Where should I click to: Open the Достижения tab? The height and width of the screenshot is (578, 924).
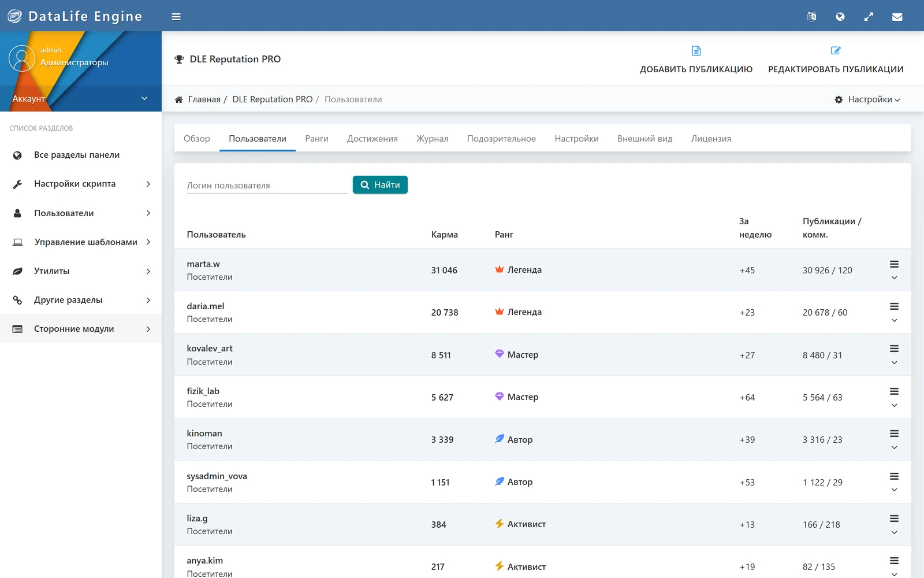click(372, 139)
